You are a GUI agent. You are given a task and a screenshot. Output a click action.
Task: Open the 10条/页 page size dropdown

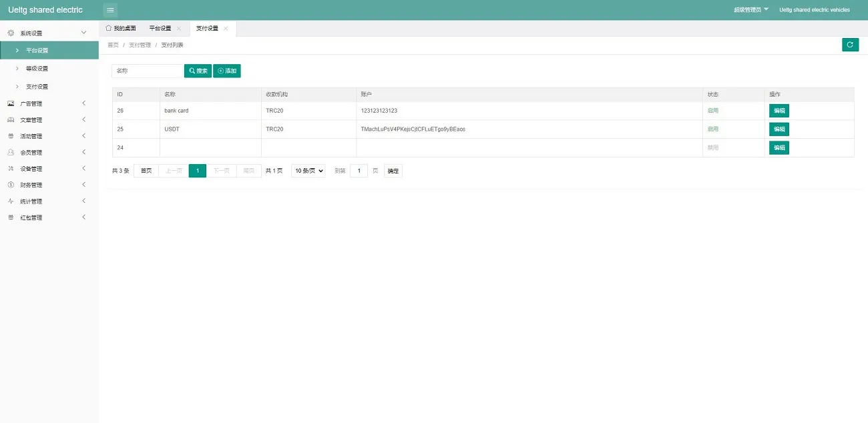(308, 170)
